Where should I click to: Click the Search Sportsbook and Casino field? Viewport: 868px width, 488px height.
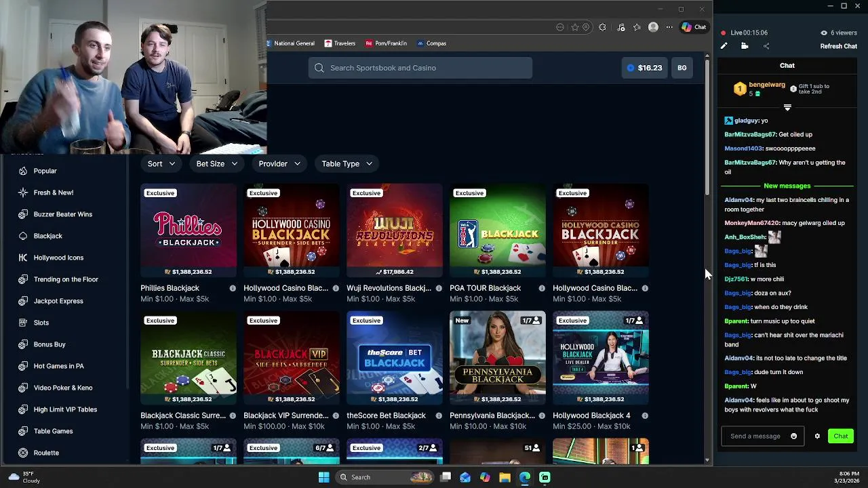[420, 68]
